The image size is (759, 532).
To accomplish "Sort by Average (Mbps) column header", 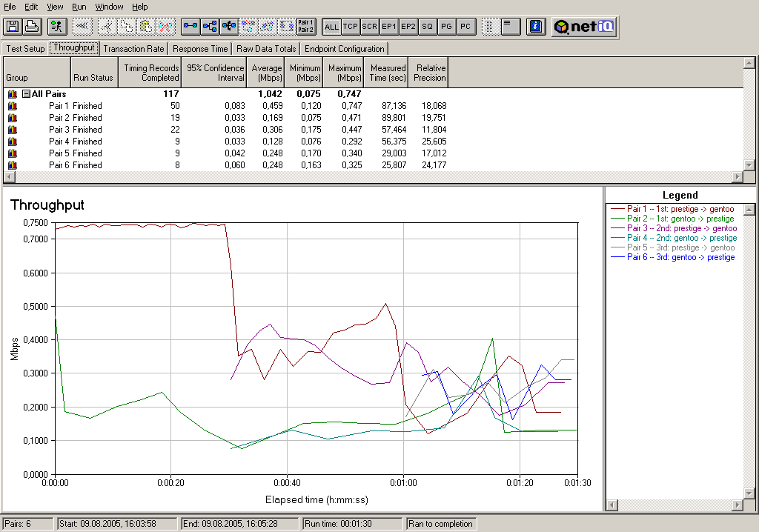I will (267, 73).
